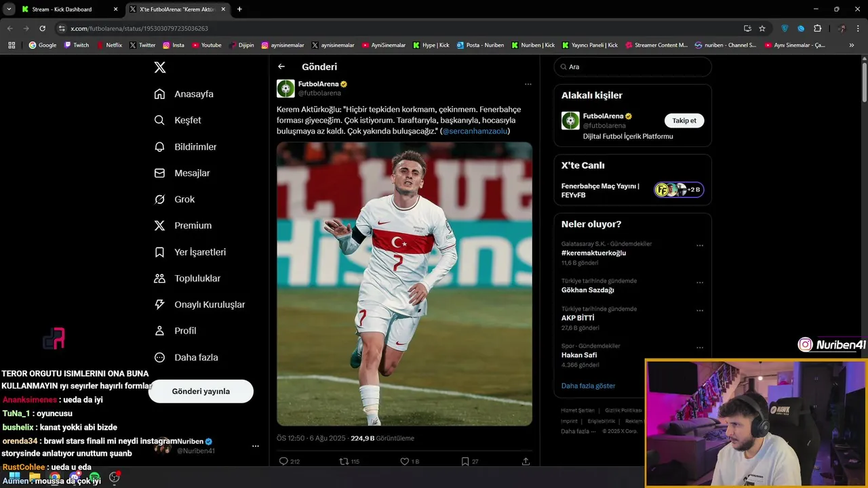Open the Youtube bookmark
The width and height of the screenshot is (868, 488).
[x=207, y=45]
